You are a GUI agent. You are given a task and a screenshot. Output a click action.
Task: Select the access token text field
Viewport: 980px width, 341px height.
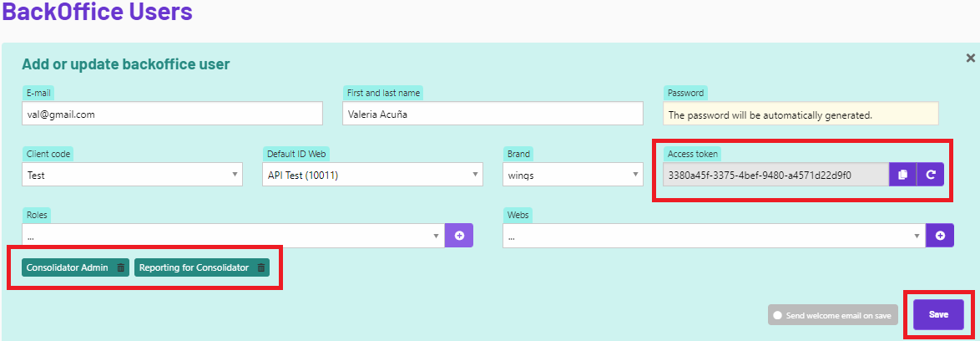(776, 175)
